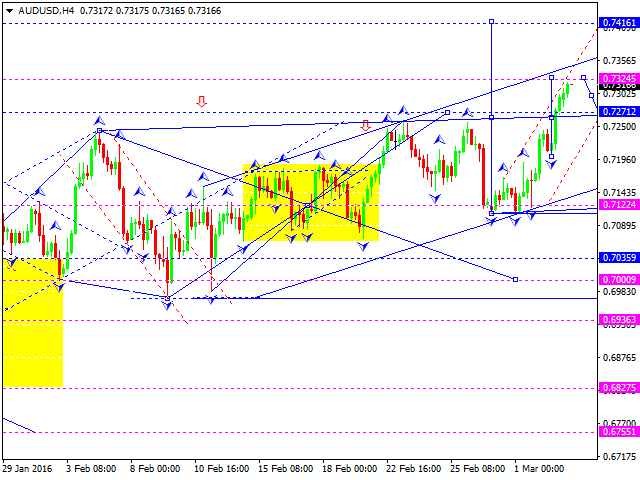Select the 0.73245 magenta price label

(x=619, y=78)
